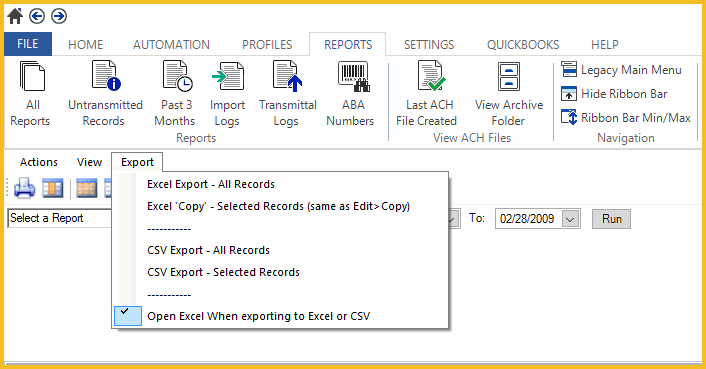
Task: View Last ACH File Created
Action: 427,94
